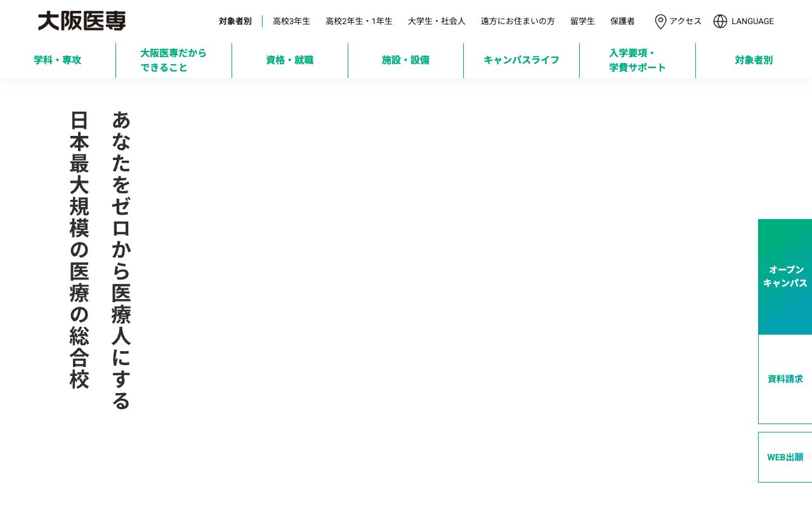This screenshot has width=812, height=508.
Task: Click the map pin access icon
Action: pos(660,22)
